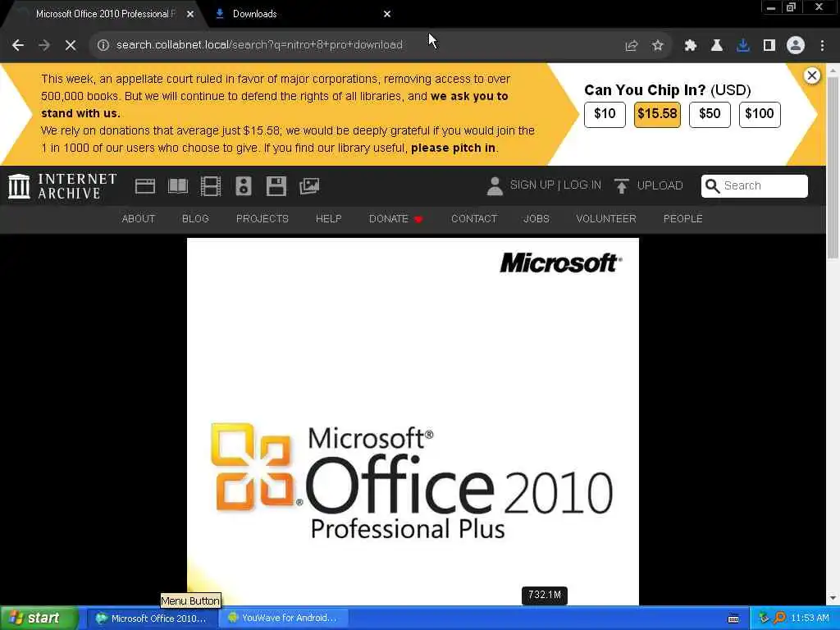Open the Windows start button

coord(39,619)
